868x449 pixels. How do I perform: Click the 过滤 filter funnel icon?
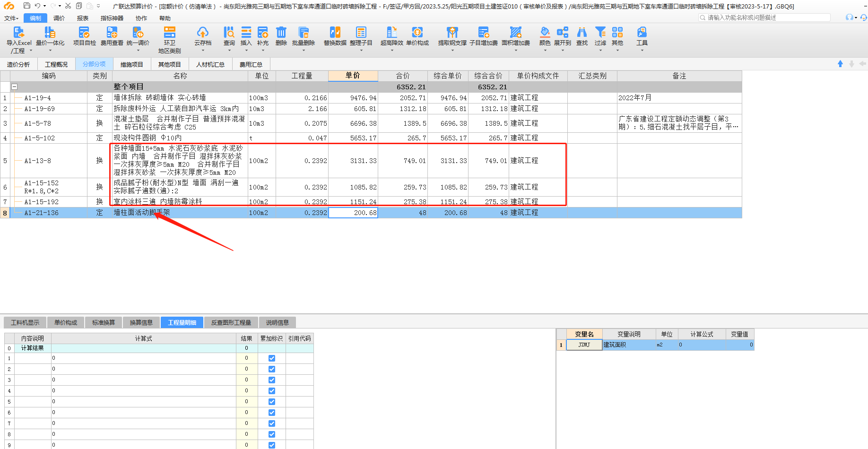pos(600,32)
